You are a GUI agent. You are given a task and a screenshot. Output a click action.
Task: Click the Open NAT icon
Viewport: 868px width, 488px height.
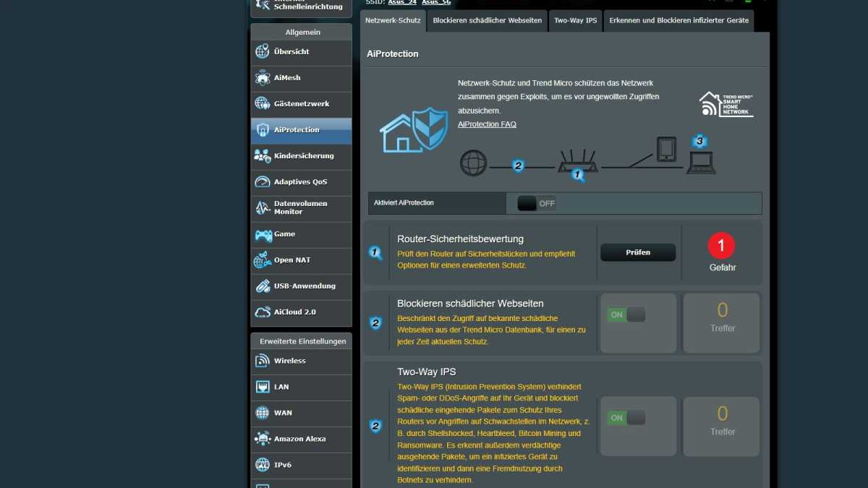[x=263, y=260]
